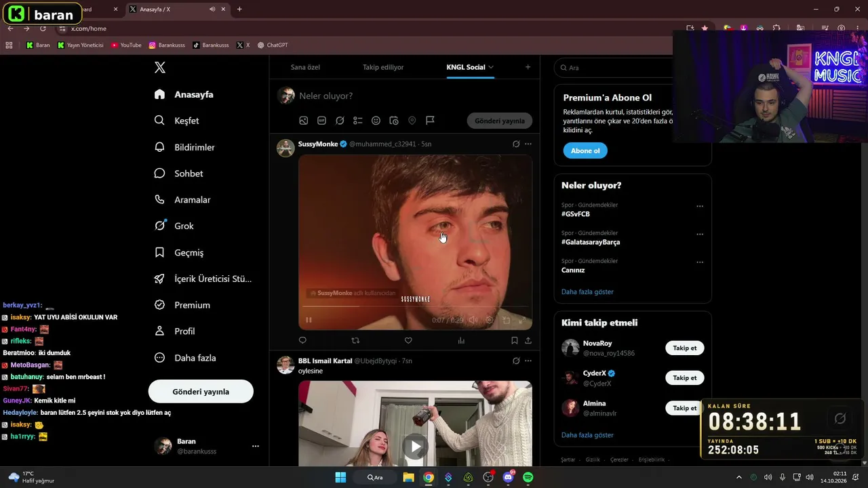868x488 pixels.
Task: Open more options on SussyMonke's post
Action: [528, 144]
